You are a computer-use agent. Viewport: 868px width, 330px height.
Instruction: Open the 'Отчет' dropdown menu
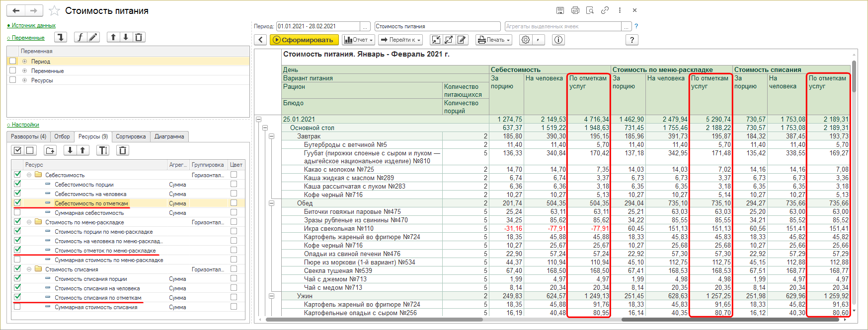click(x=358, y=40)
